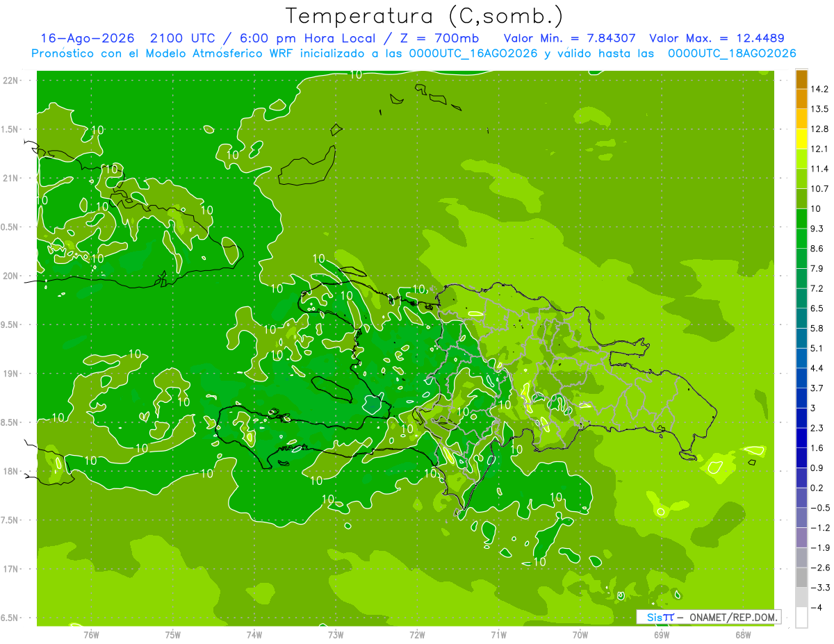Click the '2100 UTC' time text
This screenshot has height=644, width=834.
coord(182,38)
